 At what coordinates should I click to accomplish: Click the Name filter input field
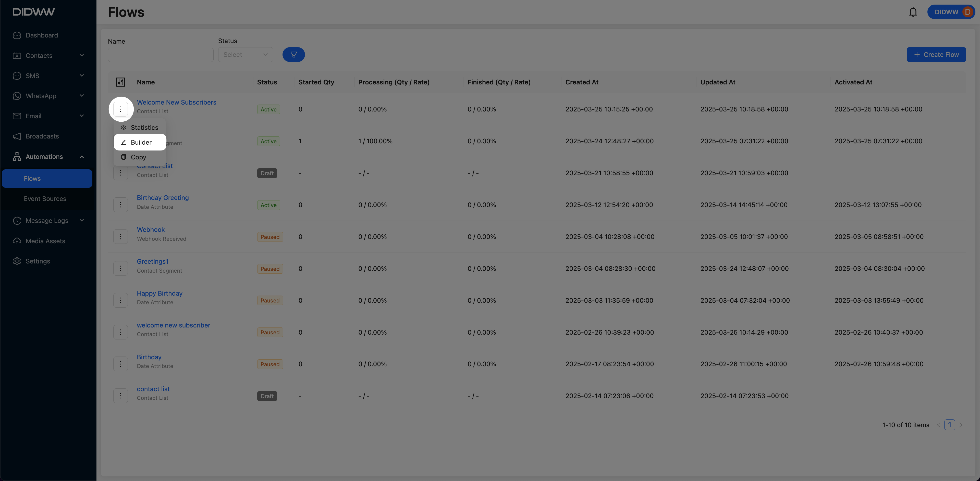tap(160, 55)
